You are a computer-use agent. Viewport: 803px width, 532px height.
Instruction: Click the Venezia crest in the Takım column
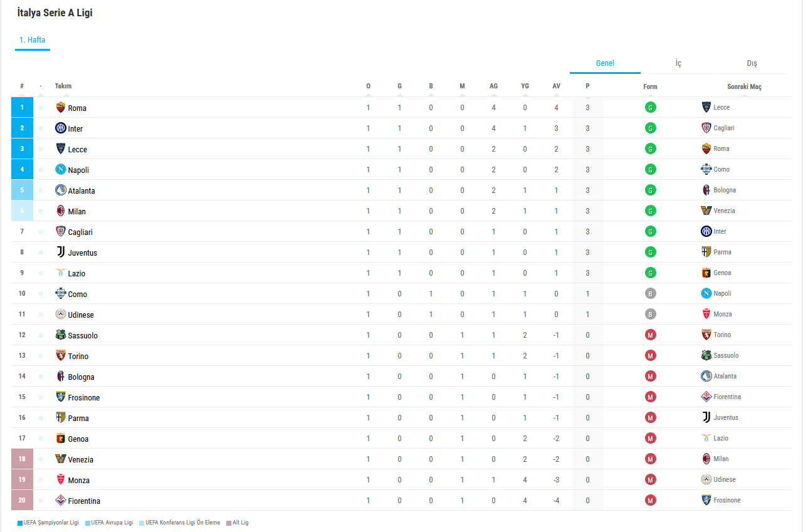(61, 459)
